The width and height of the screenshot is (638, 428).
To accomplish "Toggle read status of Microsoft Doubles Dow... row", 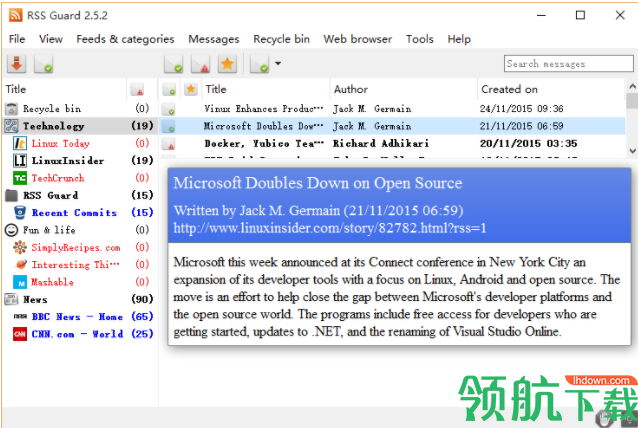I will (168, 127).
